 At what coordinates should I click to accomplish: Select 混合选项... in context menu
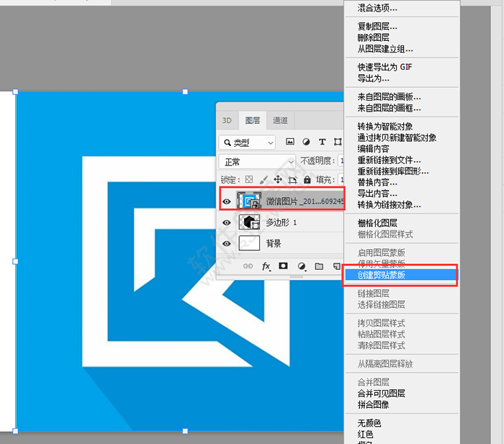[x=377, y=8]
